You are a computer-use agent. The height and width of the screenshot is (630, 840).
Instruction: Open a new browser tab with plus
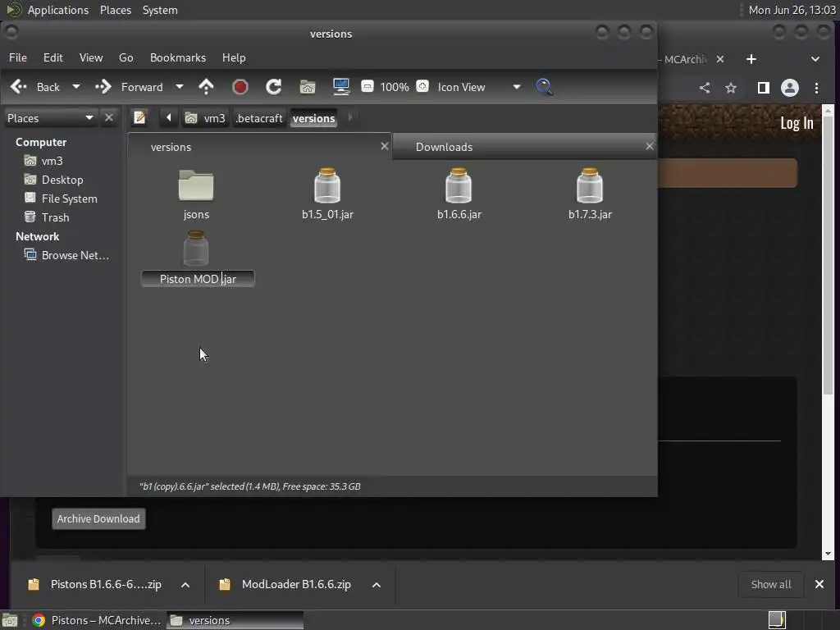(x=751, y=59)
